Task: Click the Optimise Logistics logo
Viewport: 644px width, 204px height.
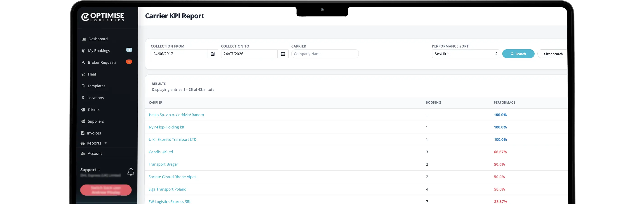Action: [103, 17]
